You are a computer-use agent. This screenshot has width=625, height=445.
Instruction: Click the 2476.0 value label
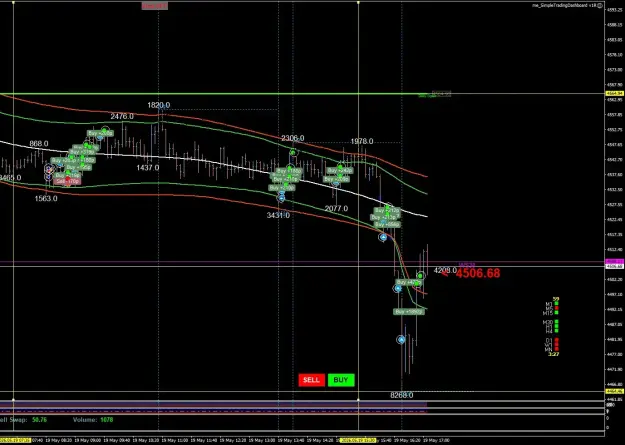point(122,116)
